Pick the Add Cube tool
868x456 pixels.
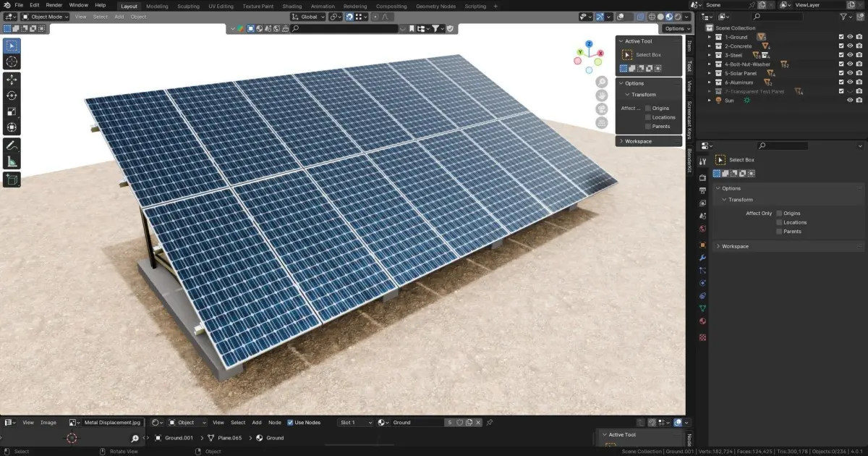click(12, 180)
